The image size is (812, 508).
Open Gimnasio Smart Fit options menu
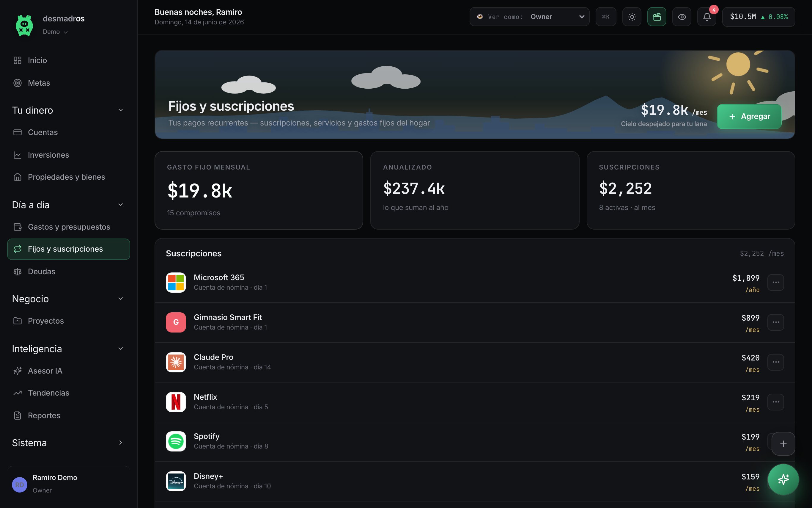(x=776, y=322)
